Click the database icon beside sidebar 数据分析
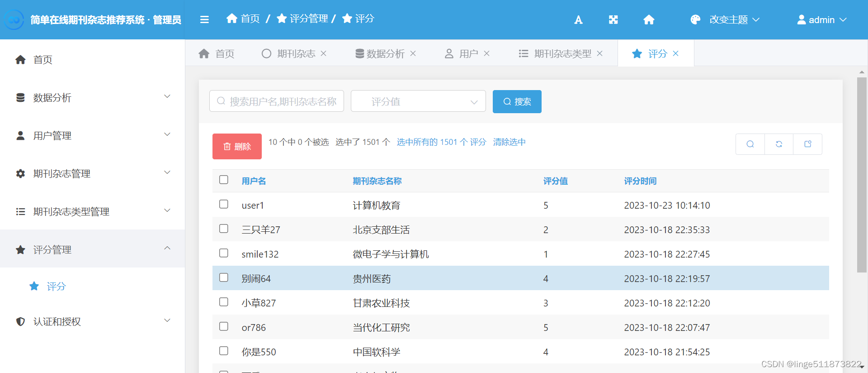 20,98
